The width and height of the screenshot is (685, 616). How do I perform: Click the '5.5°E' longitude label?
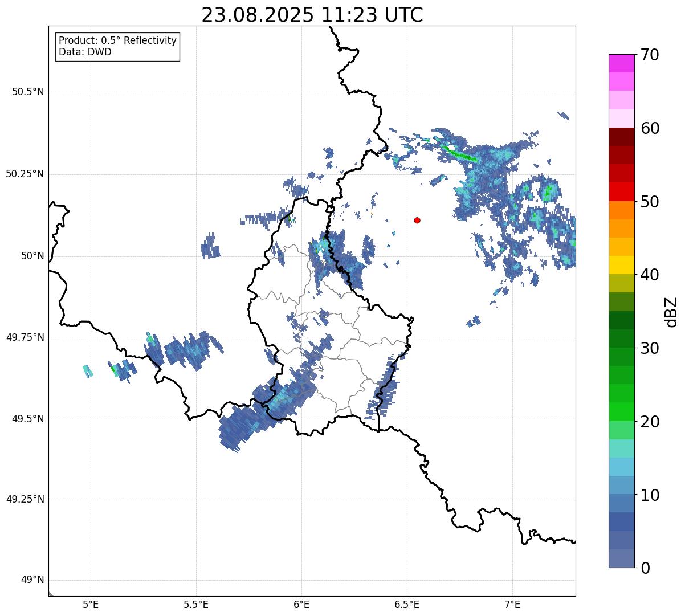196,604
